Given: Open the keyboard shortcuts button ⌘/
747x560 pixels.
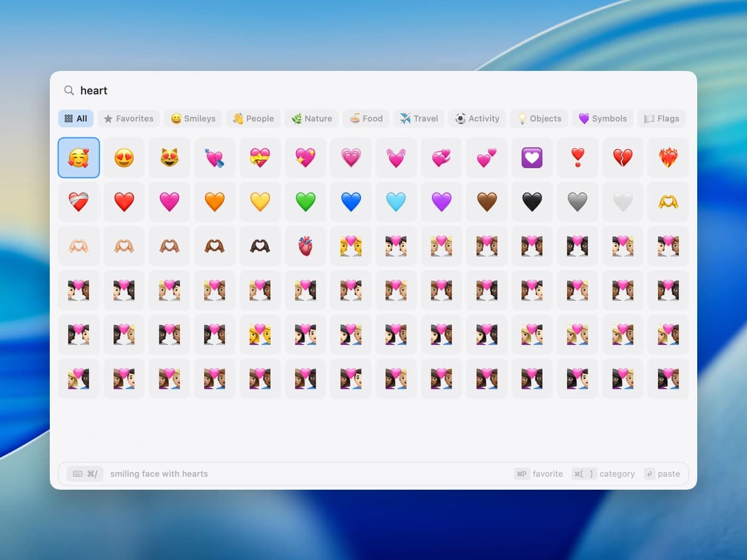Looking at the screenshot, I should coord(85,474).
